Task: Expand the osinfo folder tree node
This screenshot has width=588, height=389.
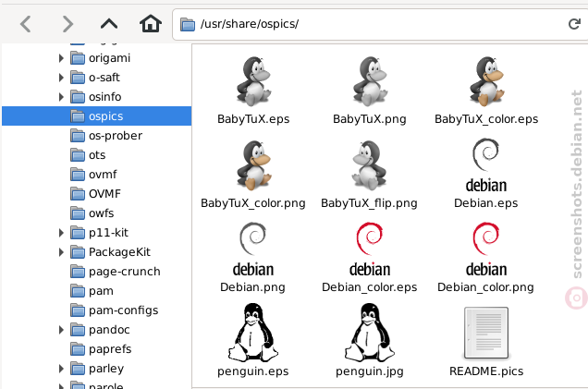Action: (x=61, y=97)
